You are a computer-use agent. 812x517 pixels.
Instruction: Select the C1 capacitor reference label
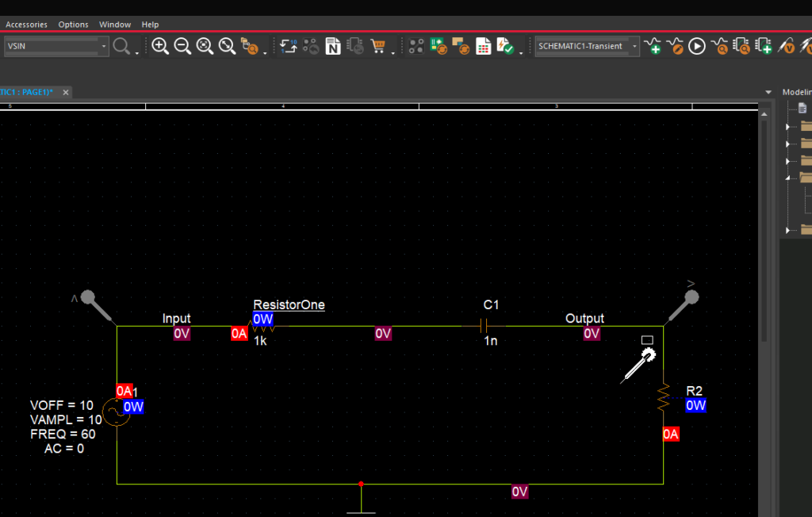click(x=491, y=304)
